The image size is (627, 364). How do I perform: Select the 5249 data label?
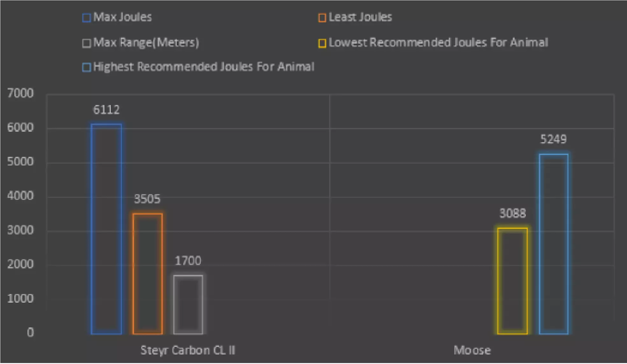point(553,139)
